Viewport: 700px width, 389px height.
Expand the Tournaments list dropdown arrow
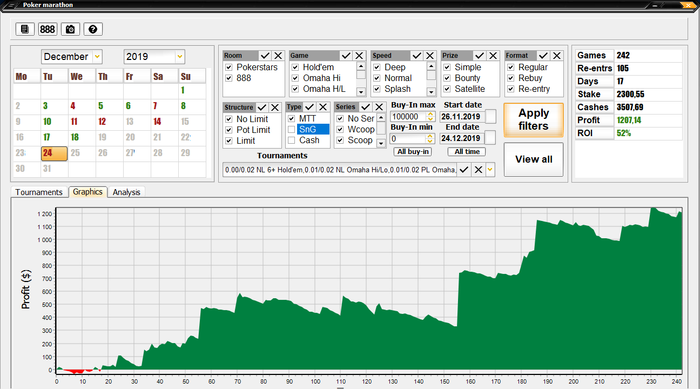coord(490,170)
